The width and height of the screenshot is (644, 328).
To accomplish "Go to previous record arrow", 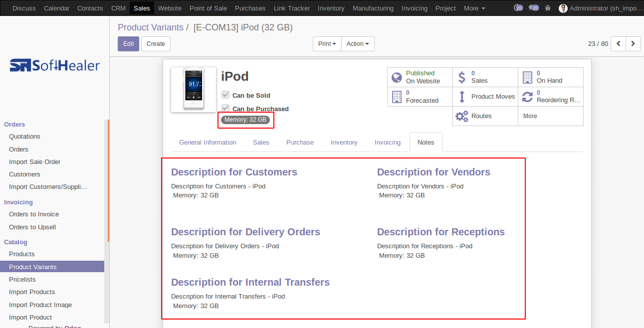I will click(619, 44).
